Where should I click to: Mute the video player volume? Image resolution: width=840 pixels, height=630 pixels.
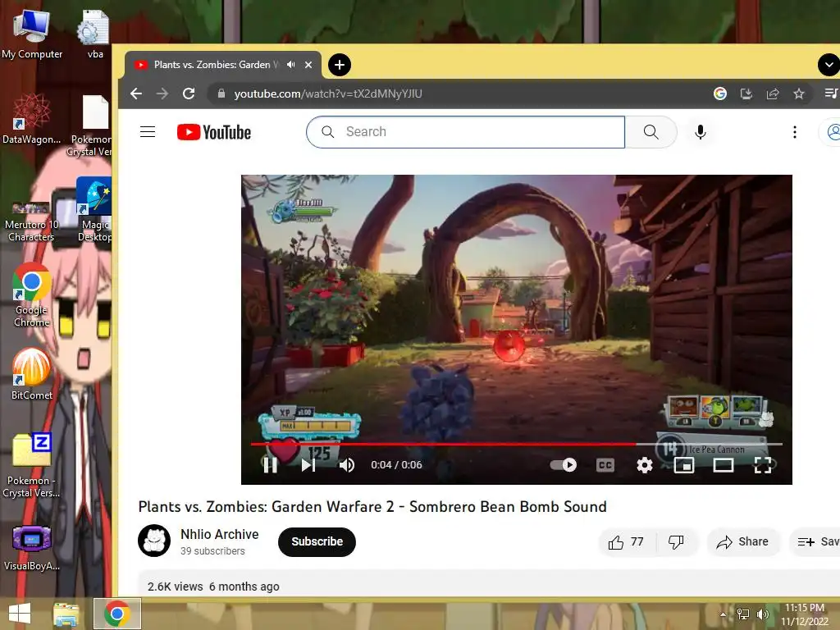[x=347, y=465]
